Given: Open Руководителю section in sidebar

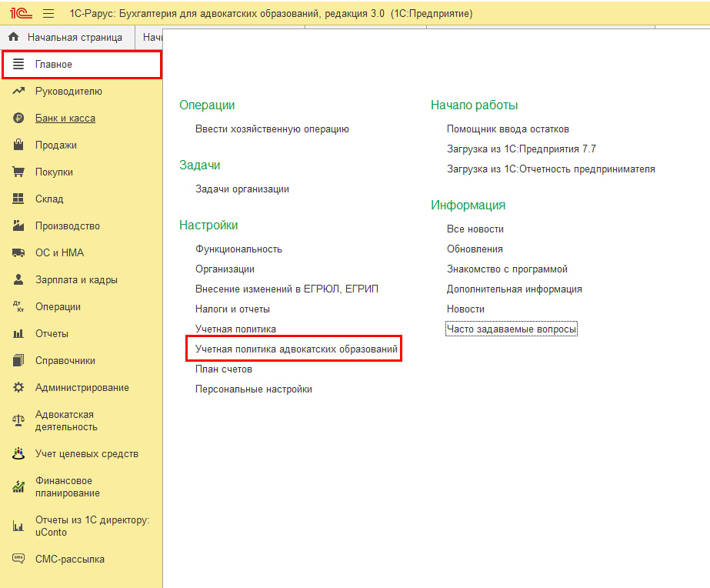Looking at the screenshot, I should click(x=68, y=92).
